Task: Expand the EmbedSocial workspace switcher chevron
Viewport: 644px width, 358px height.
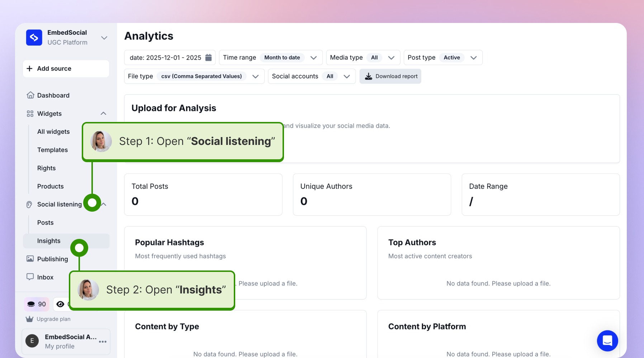Action: [x=104, y=38]
